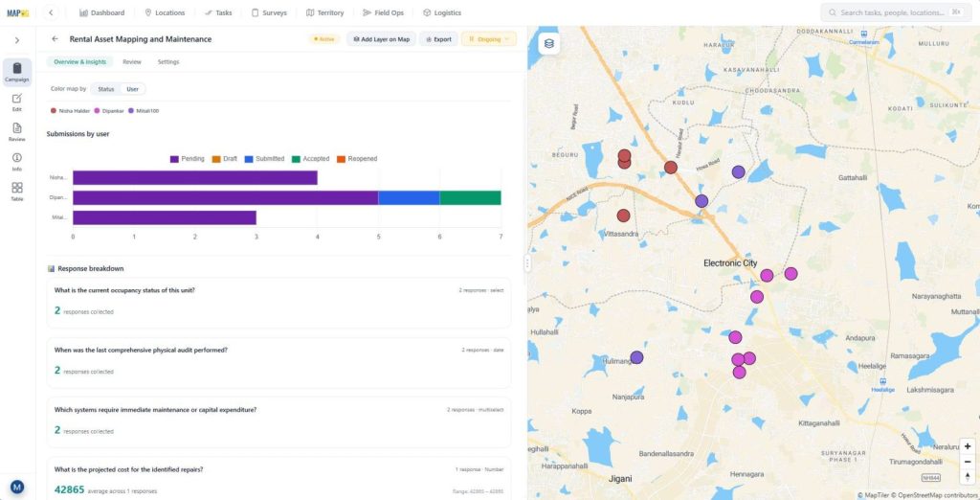Click red marker near Vittasandra on map
The image size is (980, 500).
(x=623, y=216)
